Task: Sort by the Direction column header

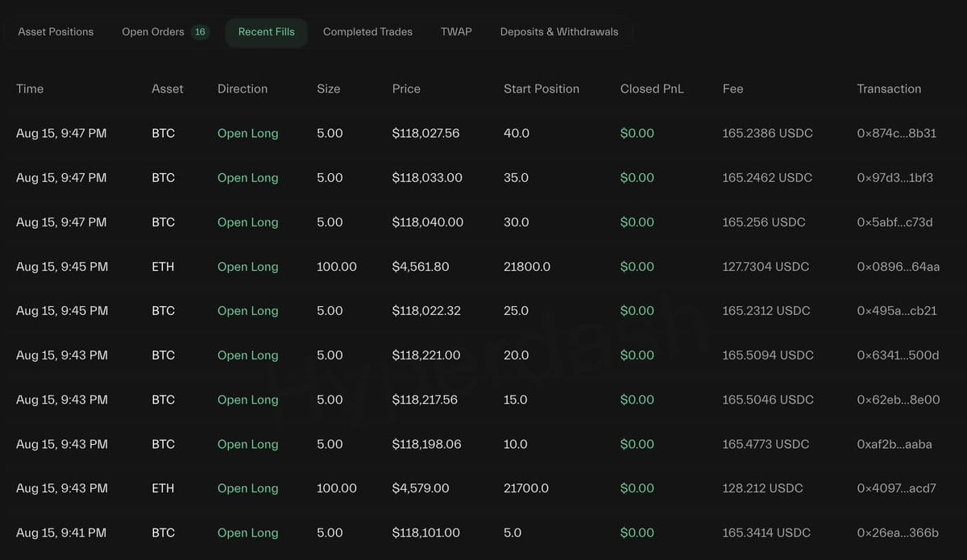Action: [x=243, y=89]
